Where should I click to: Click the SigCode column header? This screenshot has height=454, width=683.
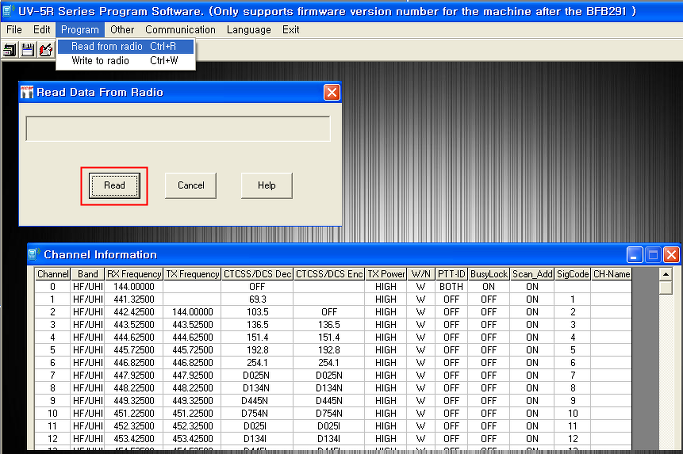pyautogui.click(x=573, y=274)
